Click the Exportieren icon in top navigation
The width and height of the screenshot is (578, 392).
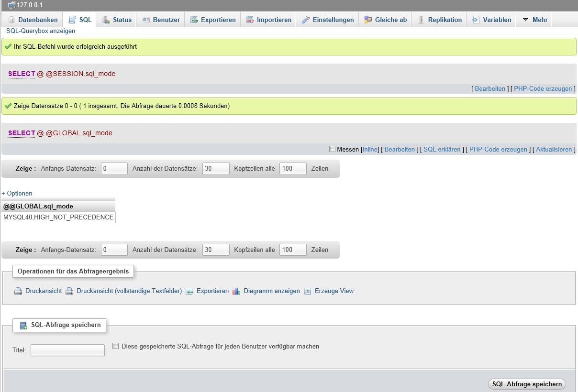click(x=194, y=20)
